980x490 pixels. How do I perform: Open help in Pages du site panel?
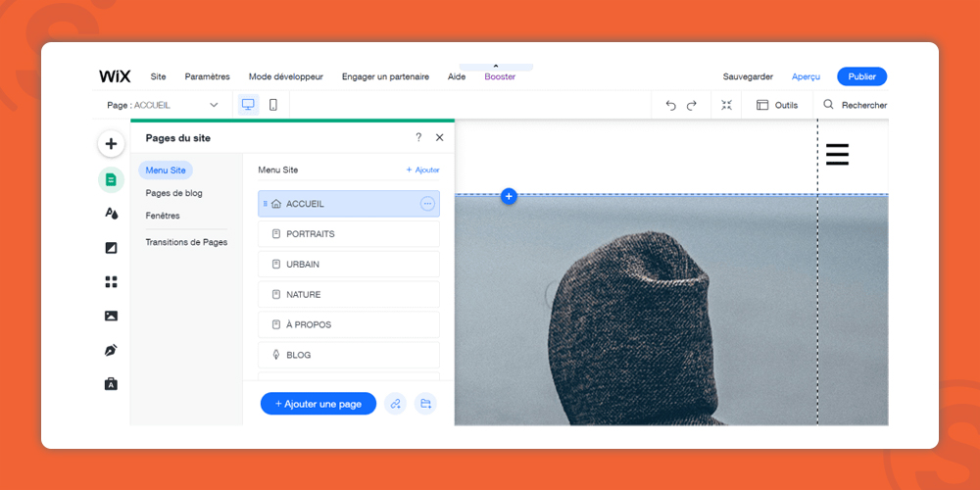[418, 137]
